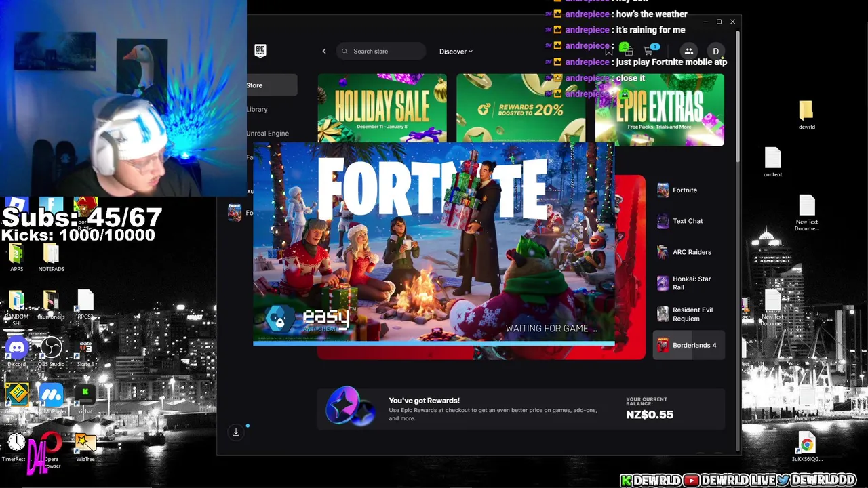Screen dimensions: 868x488
Task: Select the TimerResolution clock desktop icon
Action: (16, 446)
